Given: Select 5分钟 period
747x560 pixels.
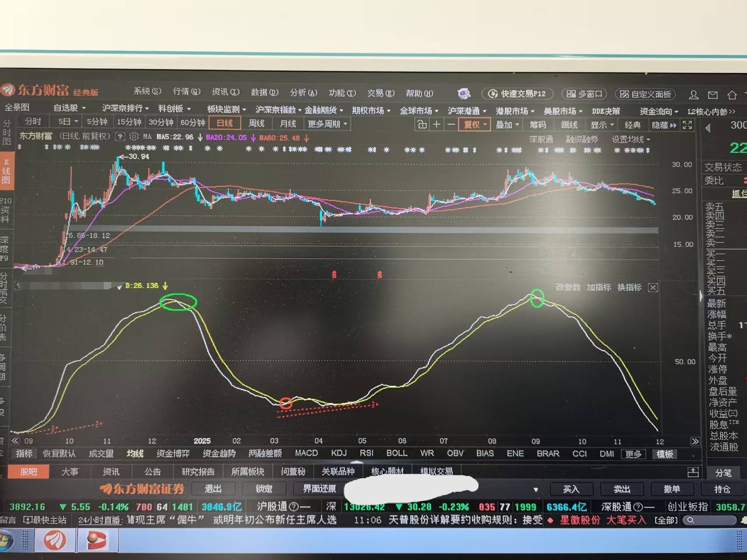Looking at the screenshot, I should (97, 122).
